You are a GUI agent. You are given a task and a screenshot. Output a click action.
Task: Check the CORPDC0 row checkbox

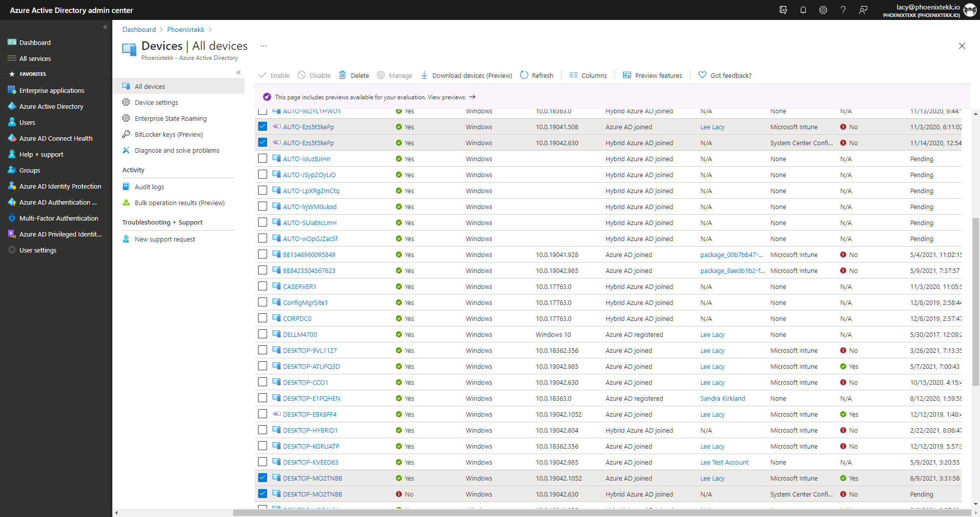coord(263,318)
